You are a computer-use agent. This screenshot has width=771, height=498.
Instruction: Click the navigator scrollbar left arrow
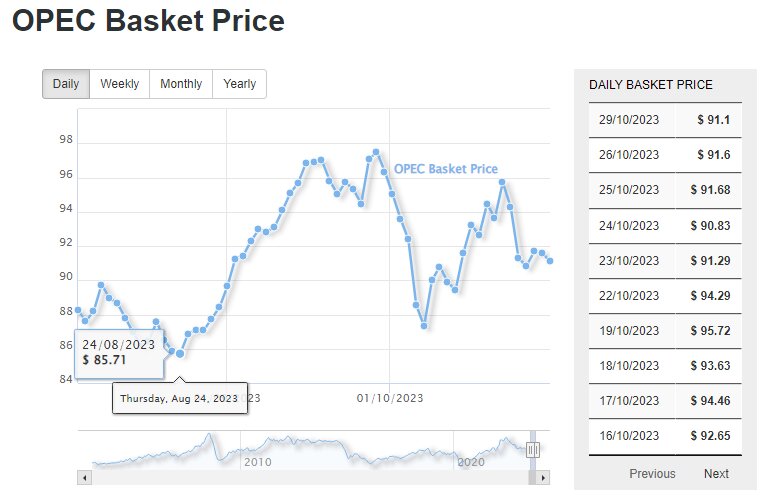tap(84, 478)
